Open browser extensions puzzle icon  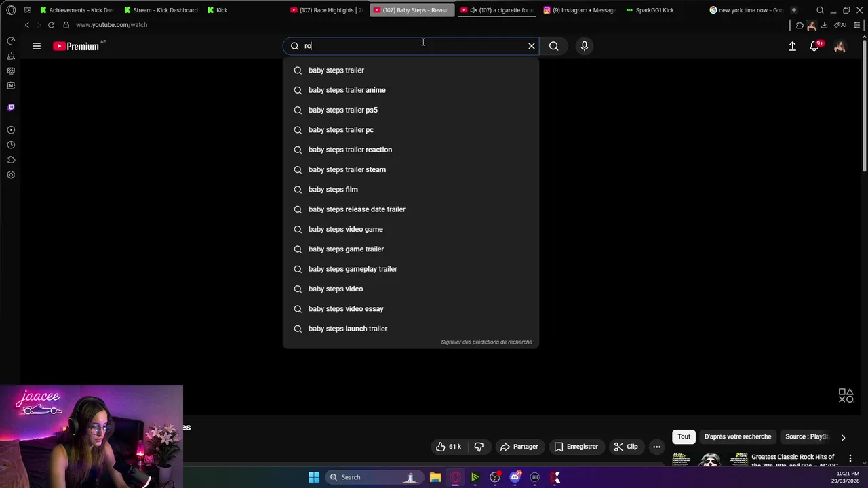tap(800, 25)
